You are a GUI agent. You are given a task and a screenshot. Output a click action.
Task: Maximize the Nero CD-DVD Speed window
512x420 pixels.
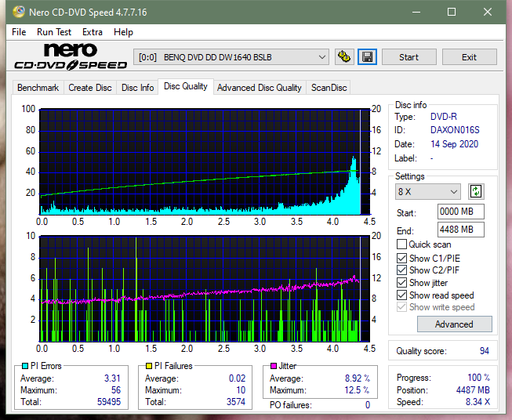[452, 12]
